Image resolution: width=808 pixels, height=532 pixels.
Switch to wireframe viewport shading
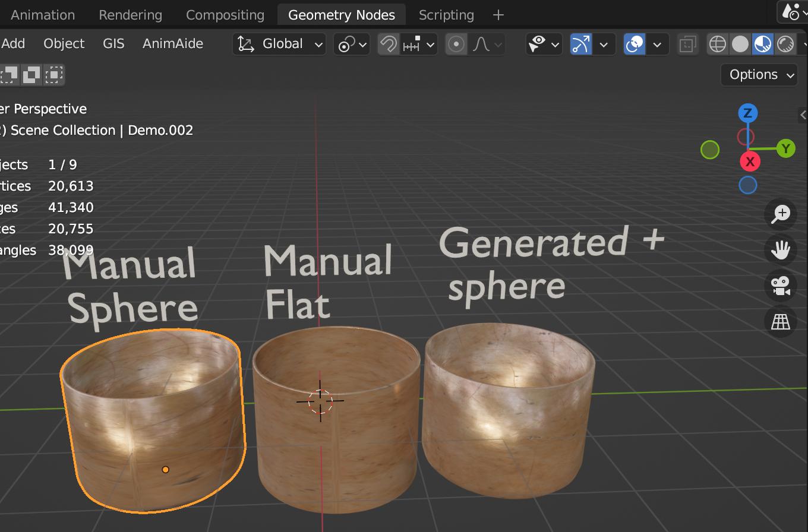click(x=718, y=44)
